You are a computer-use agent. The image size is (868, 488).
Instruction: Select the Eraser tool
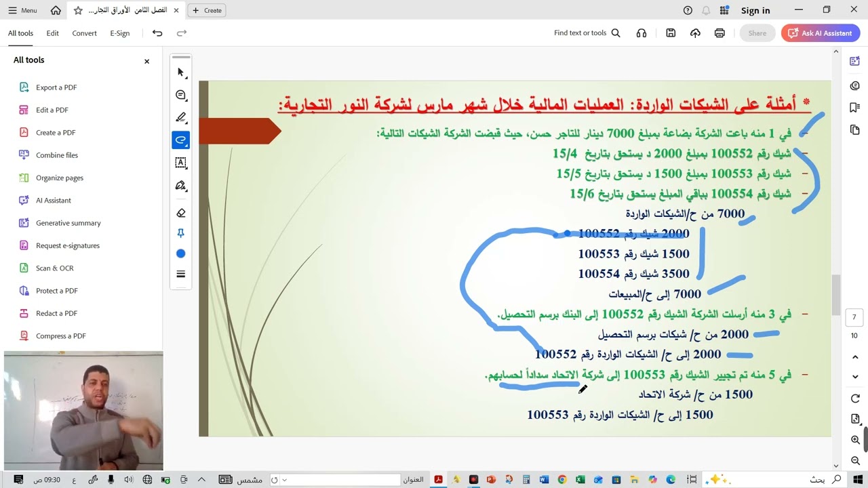(x=180, y=213)
